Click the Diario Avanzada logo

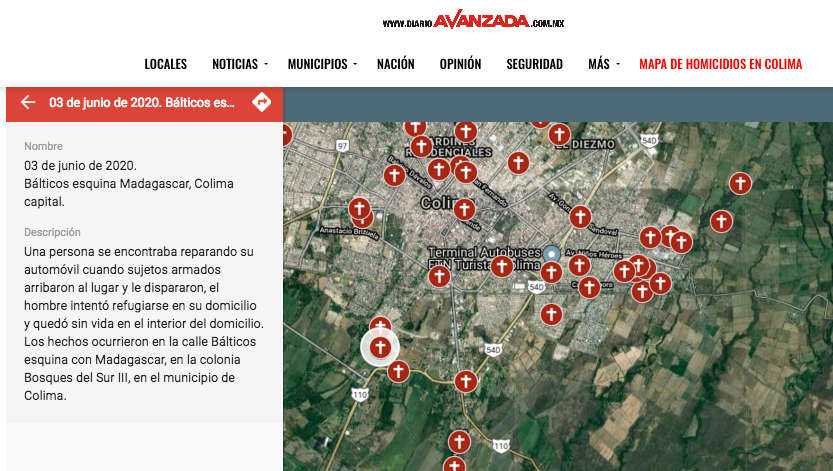(x=473, y=20)
